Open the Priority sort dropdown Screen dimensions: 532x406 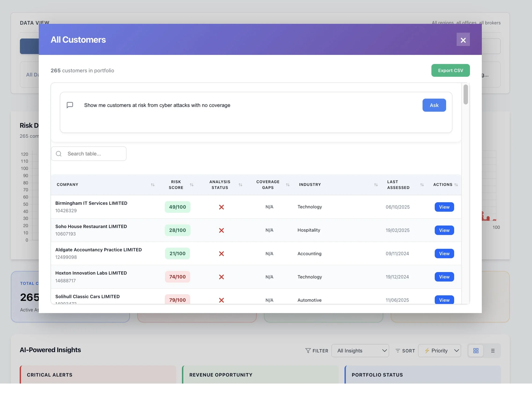coord(439,351)
